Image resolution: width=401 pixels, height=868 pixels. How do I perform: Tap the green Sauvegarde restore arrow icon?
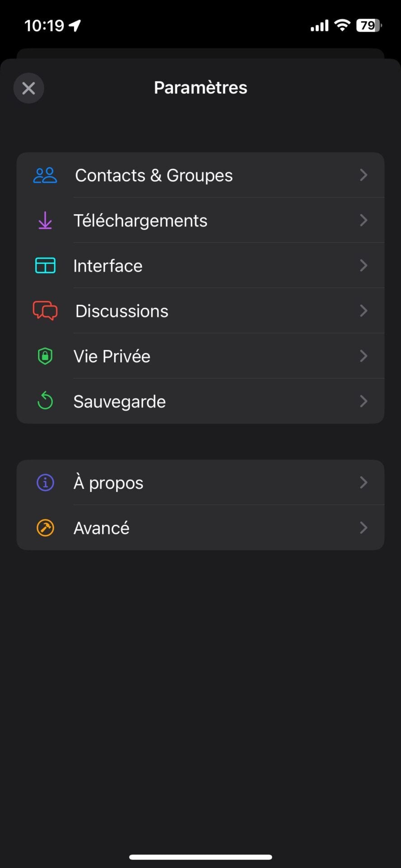click(x=45, y=401)
